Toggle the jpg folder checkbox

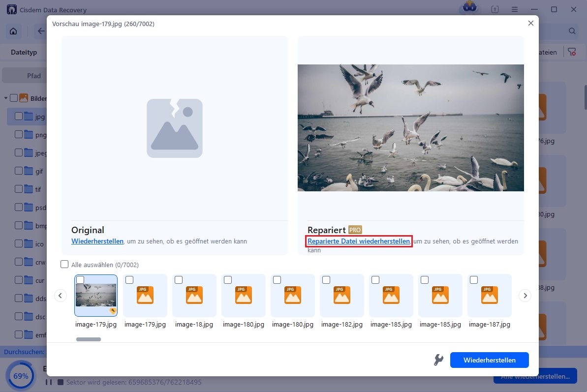point(19,117)
